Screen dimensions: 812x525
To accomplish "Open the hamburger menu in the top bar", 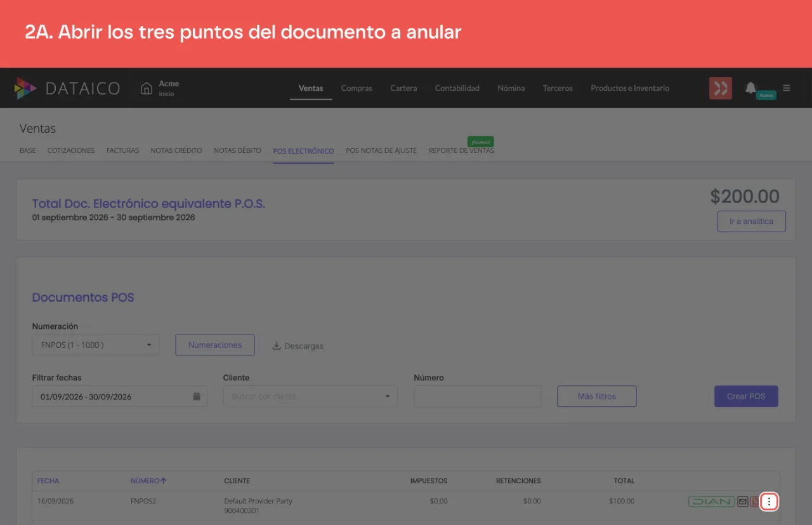I will [x=787, y=88].
